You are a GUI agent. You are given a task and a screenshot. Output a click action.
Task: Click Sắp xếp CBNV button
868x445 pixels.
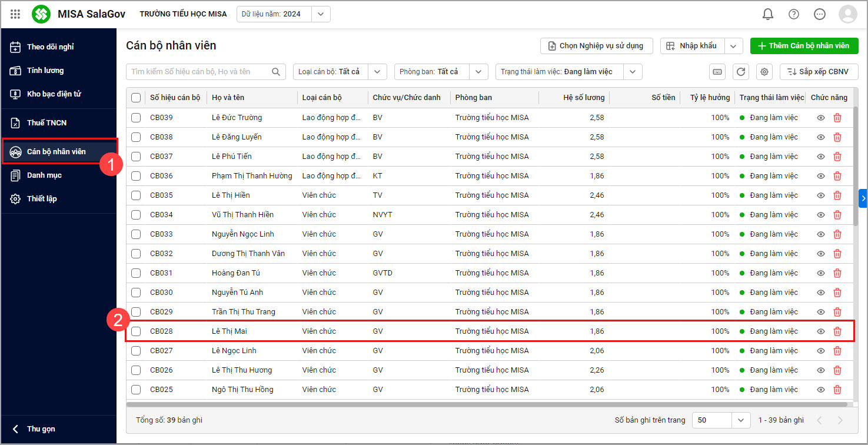(819, 72)
